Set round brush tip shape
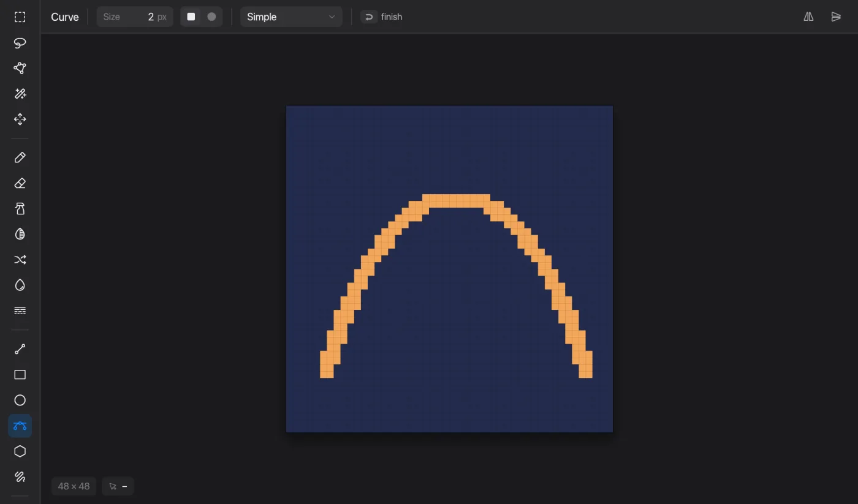Screen dimensions: 858x504 (x=211, y=17)
